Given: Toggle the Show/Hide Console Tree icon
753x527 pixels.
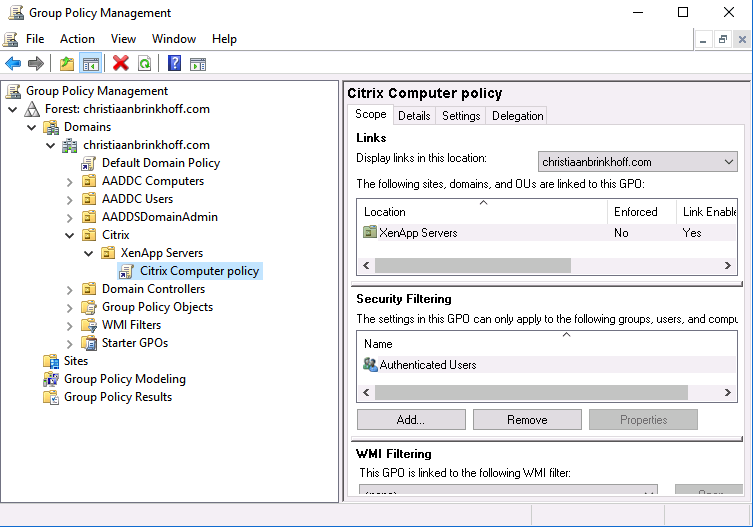Looking at the screenshot, I should (x=91, y=63).
